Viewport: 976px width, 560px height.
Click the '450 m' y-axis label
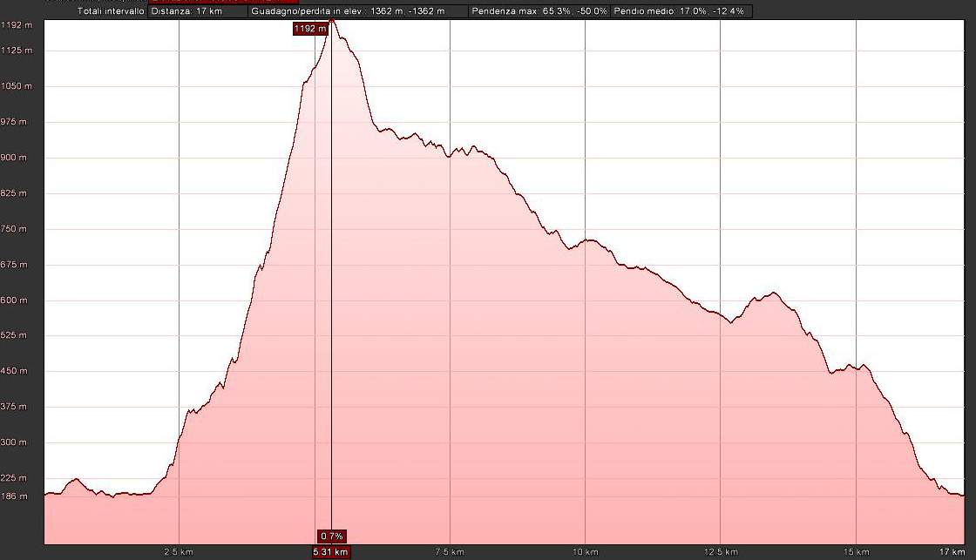tap(14, 371)
